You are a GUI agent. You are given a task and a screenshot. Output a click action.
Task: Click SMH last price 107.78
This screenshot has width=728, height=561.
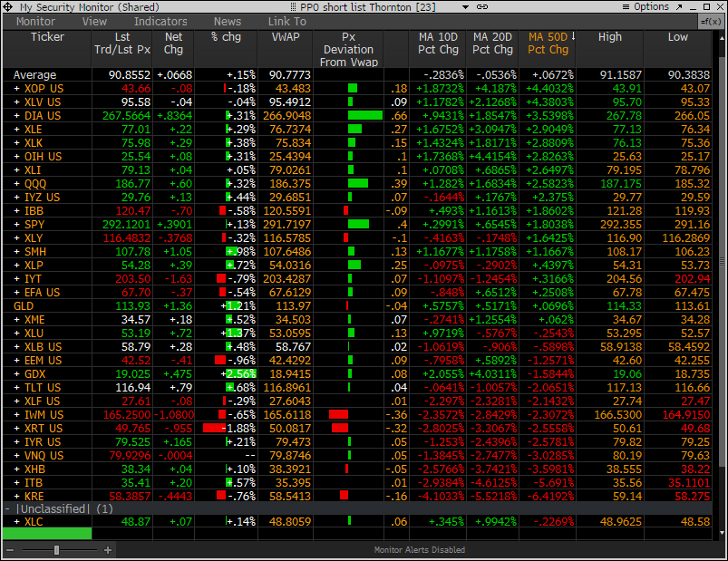click(x=132, y=252)
